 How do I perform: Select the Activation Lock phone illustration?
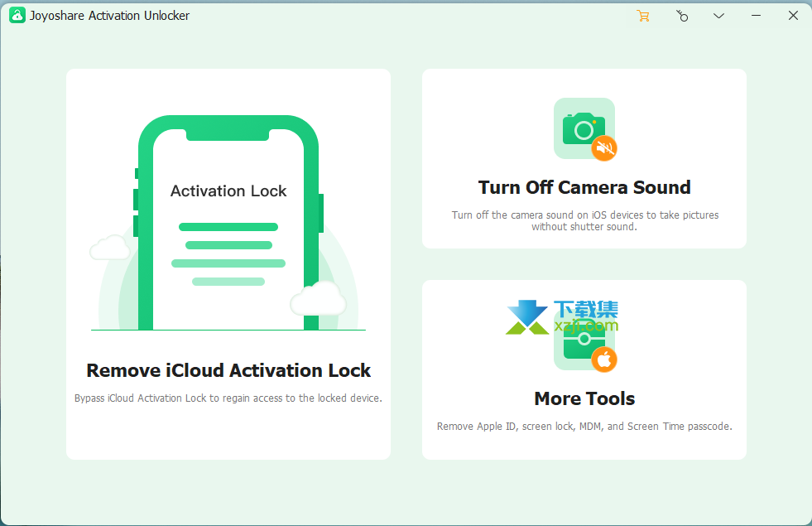(228, 223)
